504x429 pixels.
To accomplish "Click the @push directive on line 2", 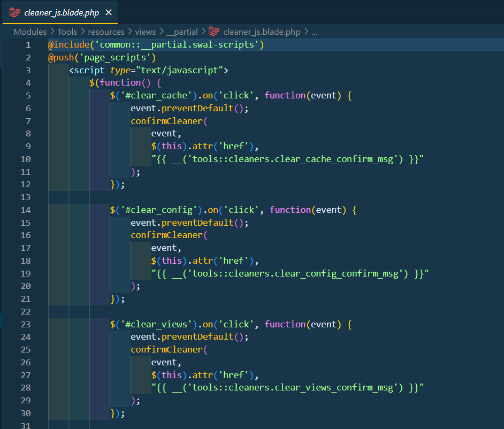I will pyautogui.click(x=61, y=58).
